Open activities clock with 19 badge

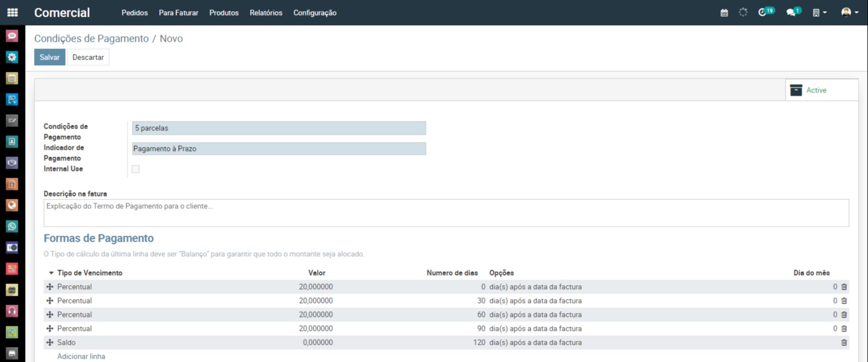764,12
